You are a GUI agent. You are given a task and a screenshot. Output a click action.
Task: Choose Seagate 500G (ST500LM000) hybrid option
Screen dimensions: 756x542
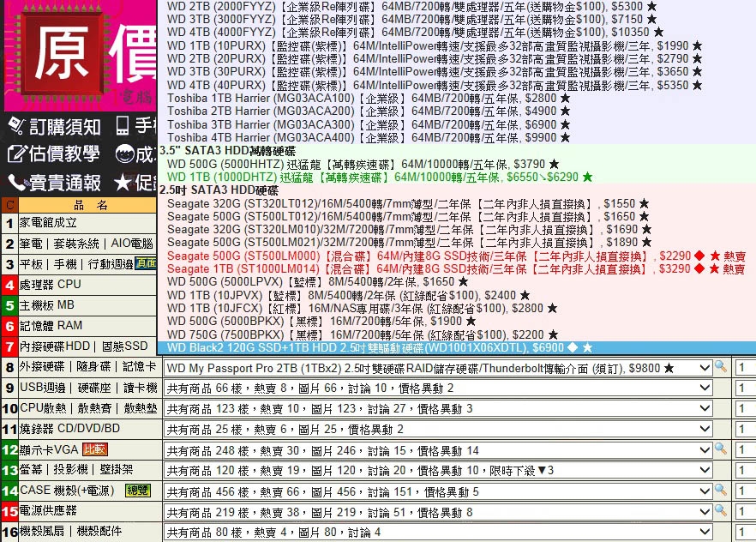click(457, 256)
